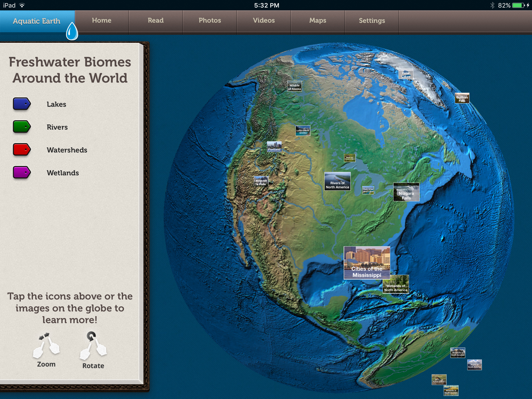
Task: Tap the Niagara Falls image on globe
Action: pos(406,192)
